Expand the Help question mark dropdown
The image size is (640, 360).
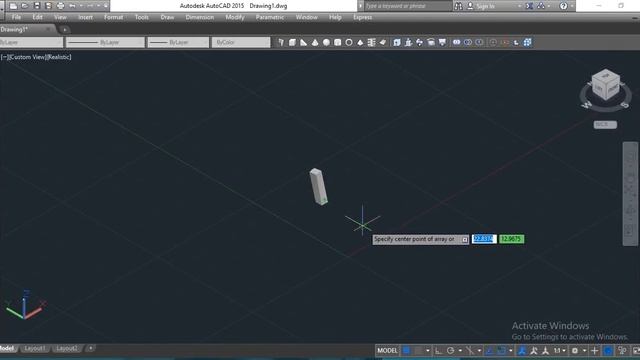tap(571, 6)
